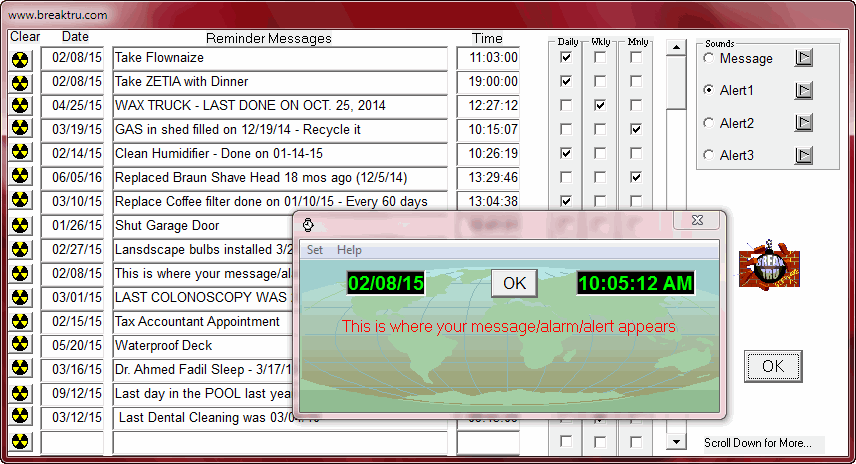Click the watch icon in popup title bar
Image resolution: width=856 pixels, height=464 pixels.
pos(309,224)
